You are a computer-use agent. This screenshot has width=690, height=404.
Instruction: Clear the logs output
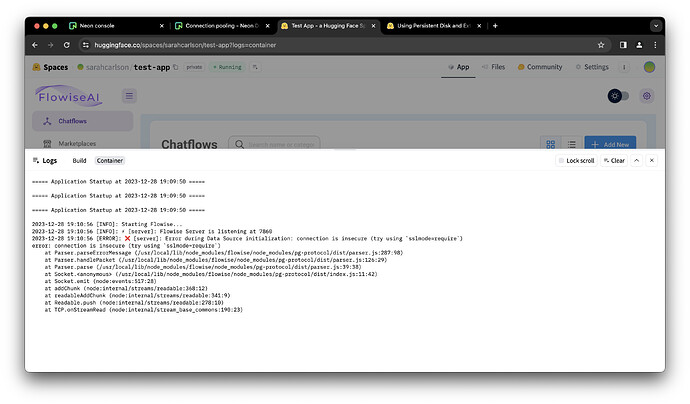point(614,161)
